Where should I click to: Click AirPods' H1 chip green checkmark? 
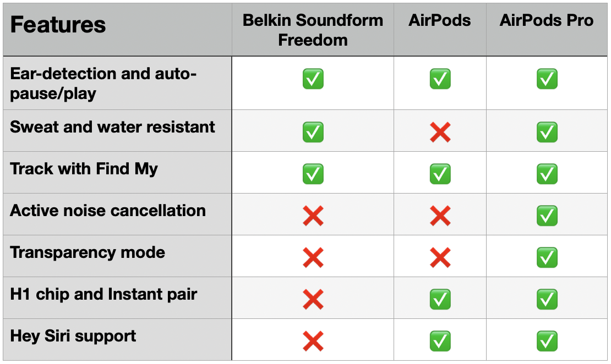click(x=440, y=299)
